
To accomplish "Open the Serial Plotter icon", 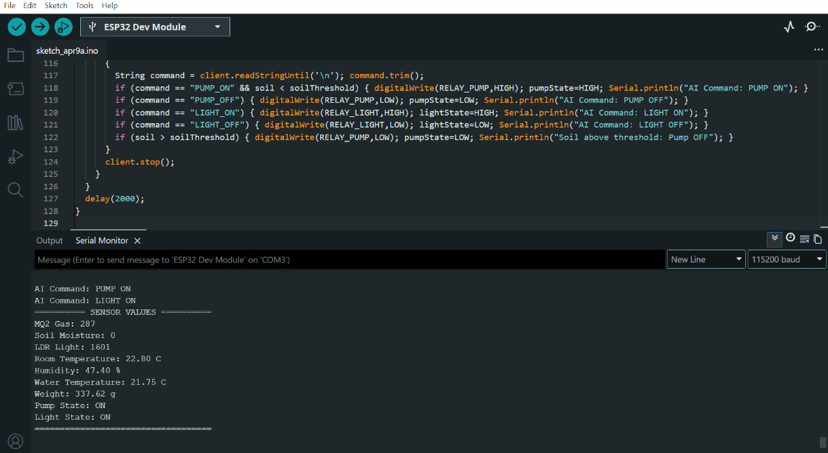I will pos(789,27).
